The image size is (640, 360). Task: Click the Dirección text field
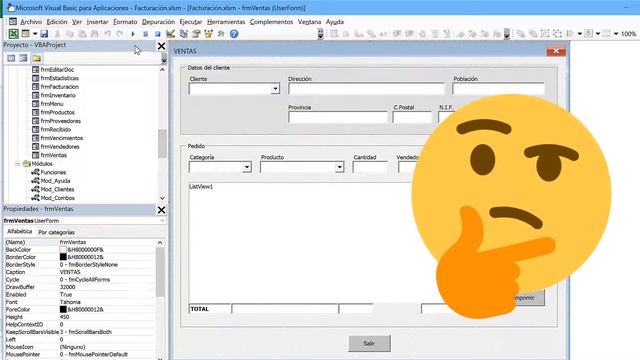[366, 89]
